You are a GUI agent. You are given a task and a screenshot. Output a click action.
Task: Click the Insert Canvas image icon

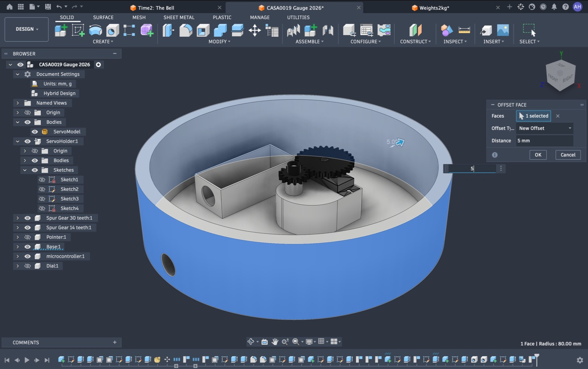tap(503, 30)
